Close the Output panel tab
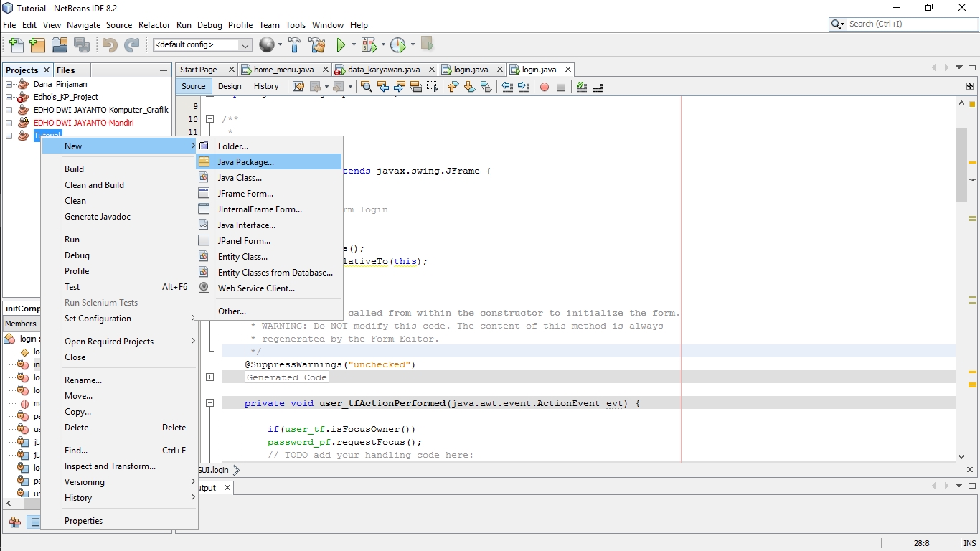 (x=227, y=488)
